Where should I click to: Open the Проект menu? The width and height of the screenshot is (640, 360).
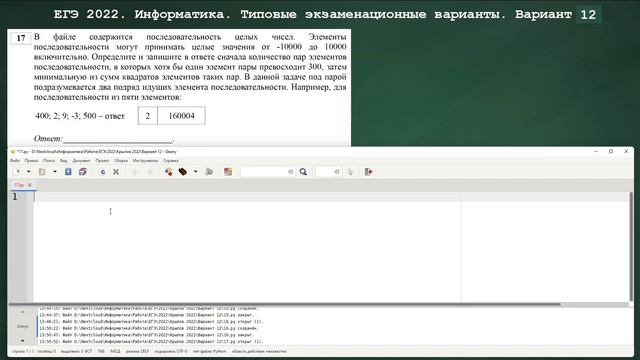102,161
